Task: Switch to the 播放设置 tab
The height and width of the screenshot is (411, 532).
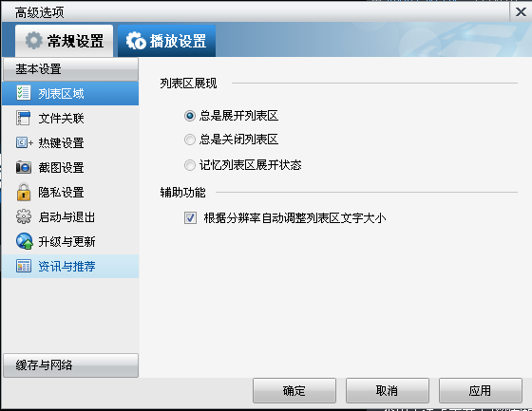Action: coord(166,41)
